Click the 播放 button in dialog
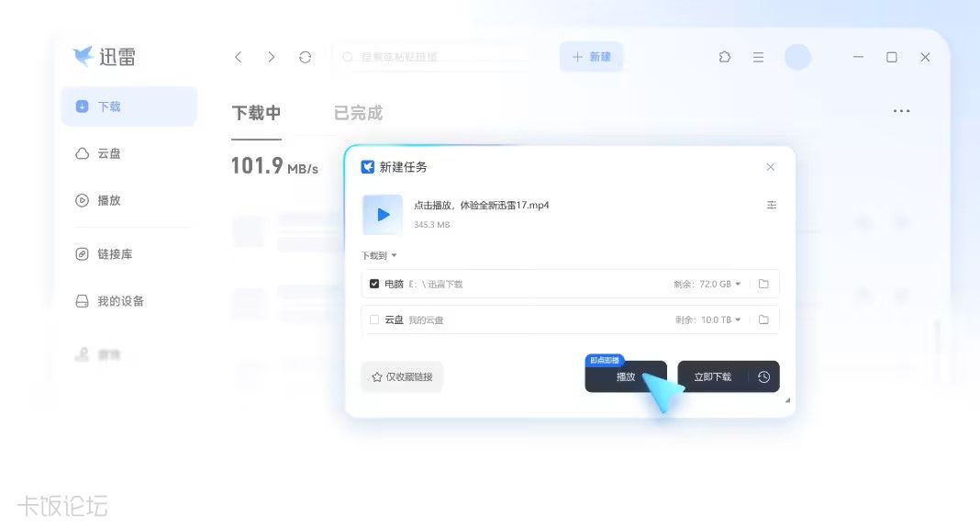The height and width of the screenshot is (527, 980). point(626,377)
